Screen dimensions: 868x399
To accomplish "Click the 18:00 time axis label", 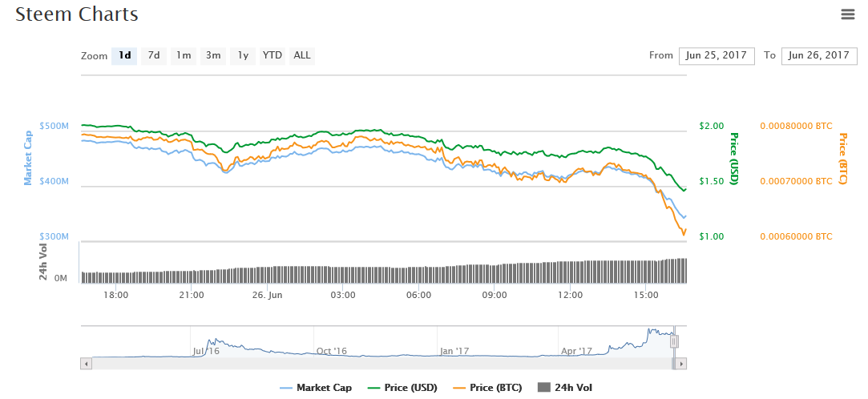I will tap(115, 296).
